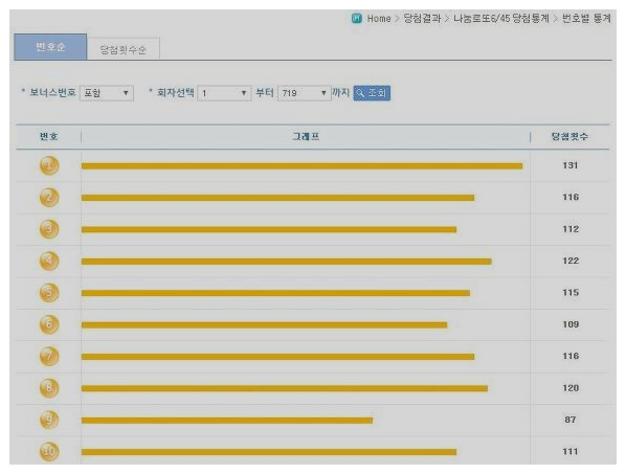Viewport: 626px width, 474px height.
Task: Click the graph bar for number 1
Action: coord(302,166)
